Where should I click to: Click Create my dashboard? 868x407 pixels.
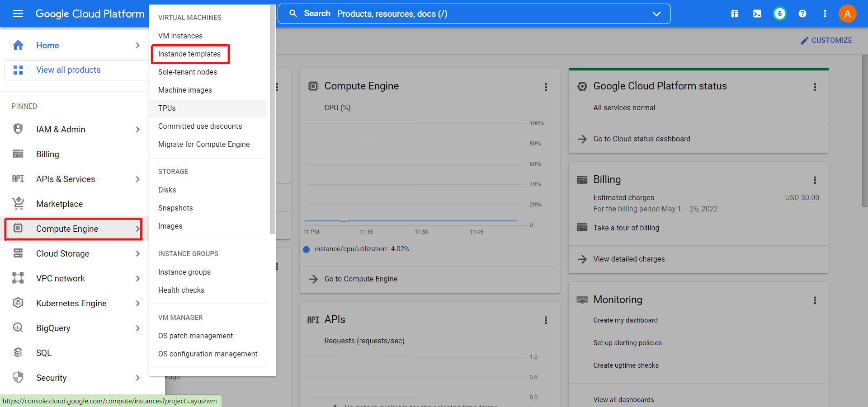[625, 320]
